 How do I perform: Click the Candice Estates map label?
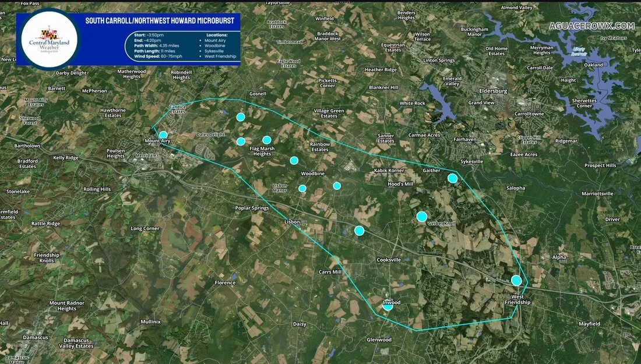(x=177, y=109)
